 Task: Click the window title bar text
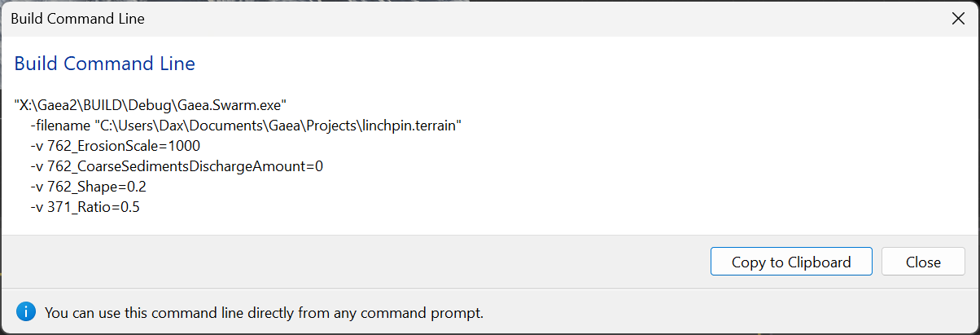point(77,18)
